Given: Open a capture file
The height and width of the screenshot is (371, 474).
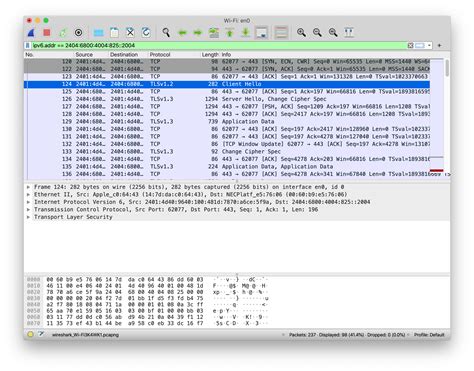Looking at the screenshot, I should [x=98, y=32].
